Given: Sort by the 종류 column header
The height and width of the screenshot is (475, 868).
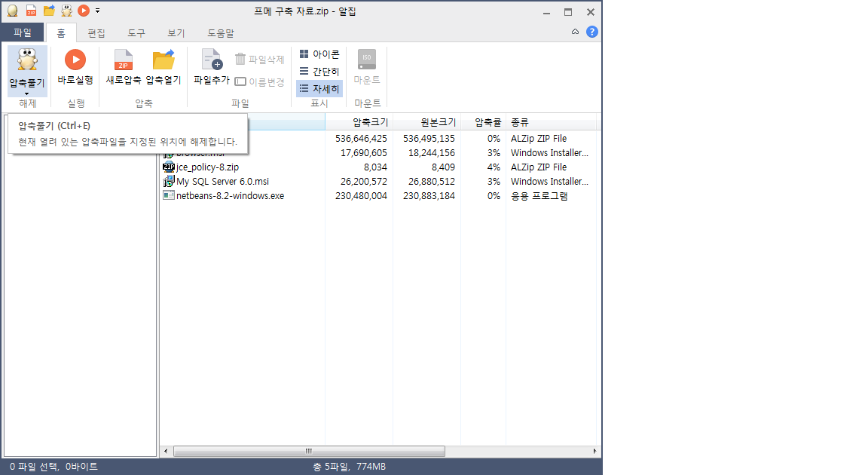Looking at the screenshot, I should 552,122.
